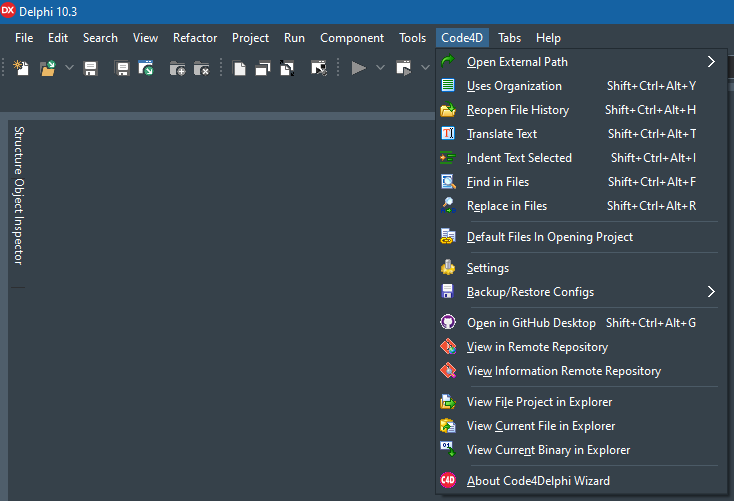
Task: Expand the Open External Path submenu arrow
Action: pyautogui.click(x=711, y=61)
